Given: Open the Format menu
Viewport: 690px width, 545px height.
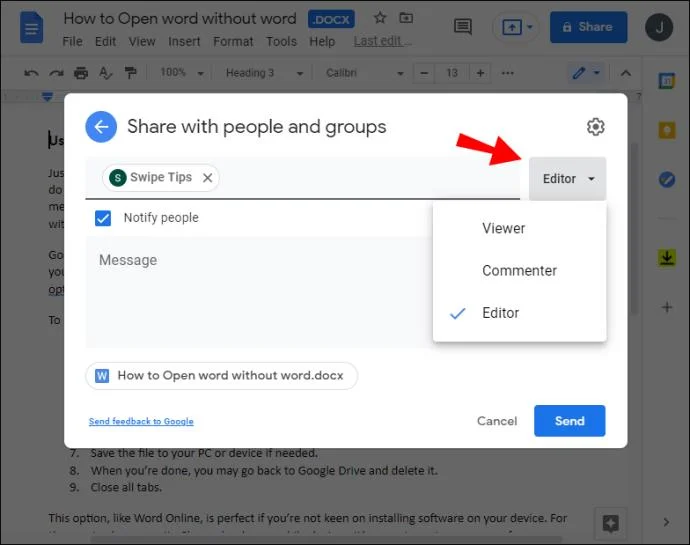Looking at the screenshot, I should 233,41.
